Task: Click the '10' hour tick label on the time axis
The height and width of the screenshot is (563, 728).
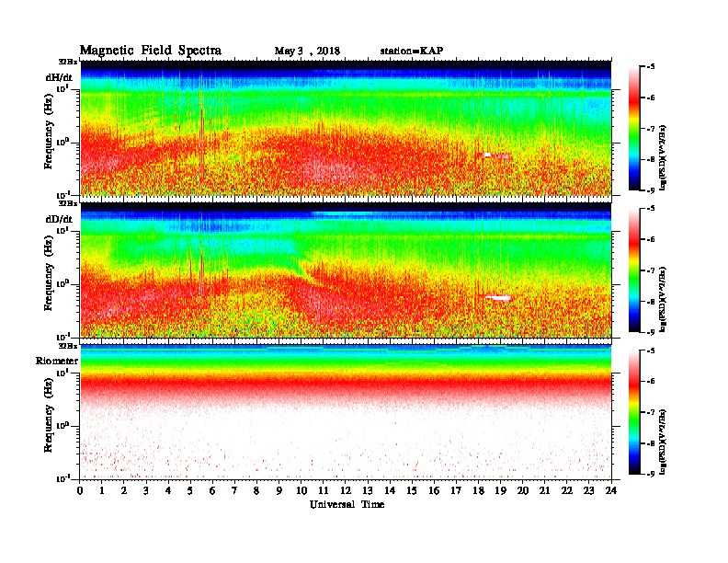Action: point(301,490)
